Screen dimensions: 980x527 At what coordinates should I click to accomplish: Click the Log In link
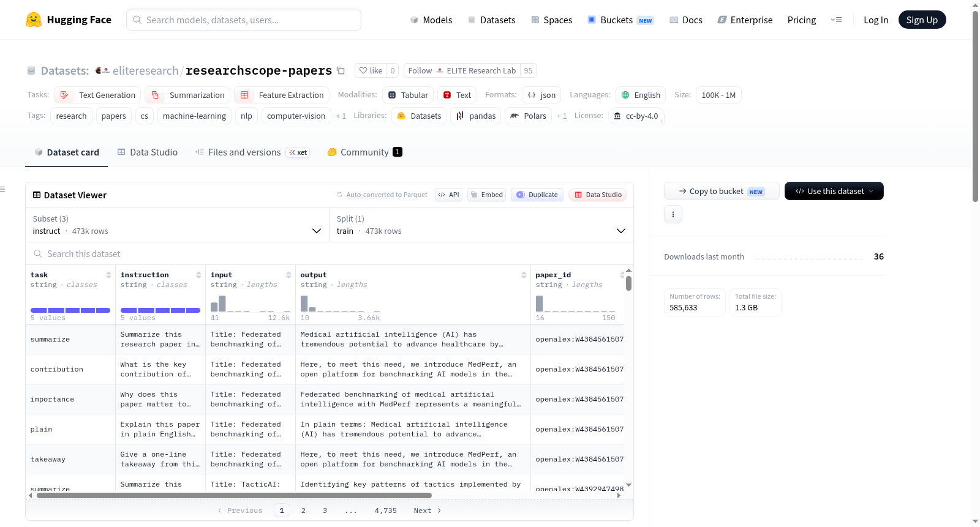876,20
